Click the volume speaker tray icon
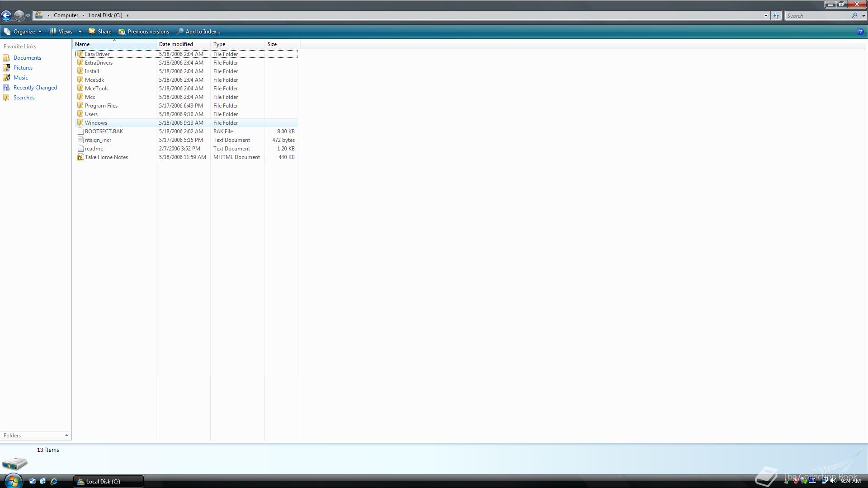Image resolution: width=868 pixels, height=488 pixels. point(832,481)
